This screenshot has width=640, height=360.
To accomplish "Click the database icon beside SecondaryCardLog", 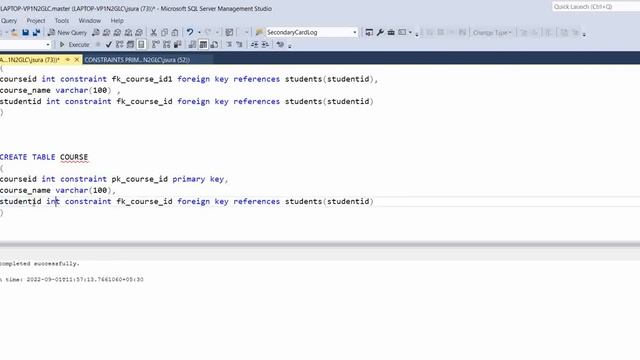I will click(x=259, y=32).
